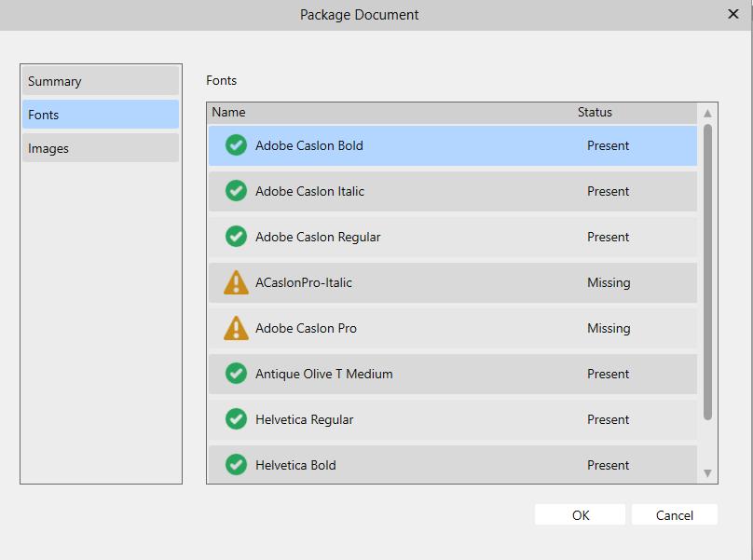Click warning triangle next to ACaslonPro-Italic
The height and width of the screenshot is (560, 753).
[x=236, y=282]
